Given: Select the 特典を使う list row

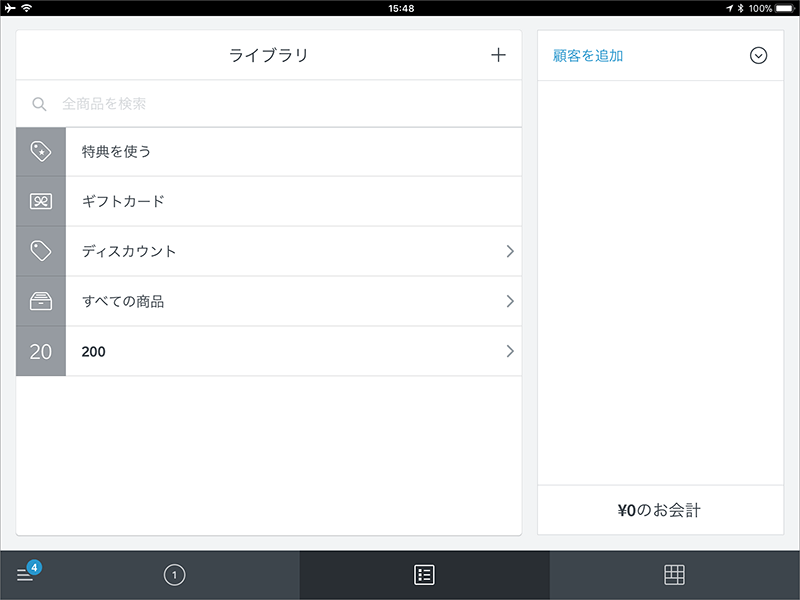Looking at the screenshot, I should click(290, 152).
